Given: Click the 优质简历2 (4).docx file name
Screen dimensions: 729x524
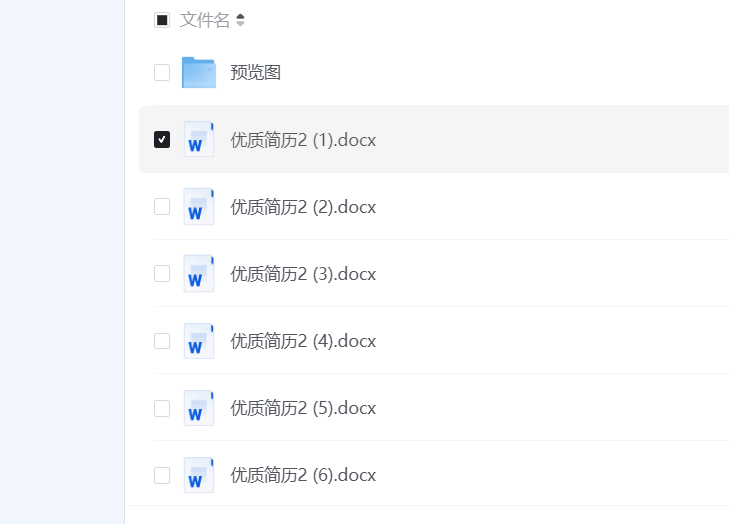Looking at the screenshot, I should pyautogui.click(x=303, y=341).
